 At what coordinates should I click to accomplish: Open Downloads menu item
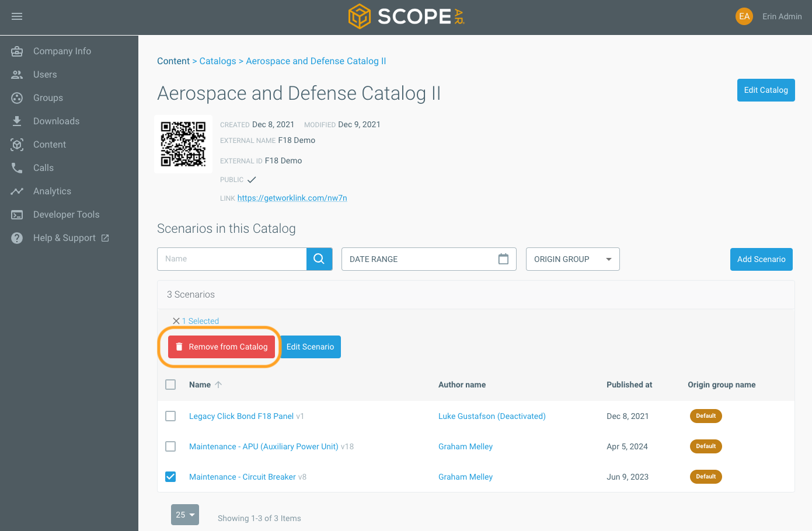[56, 121]
